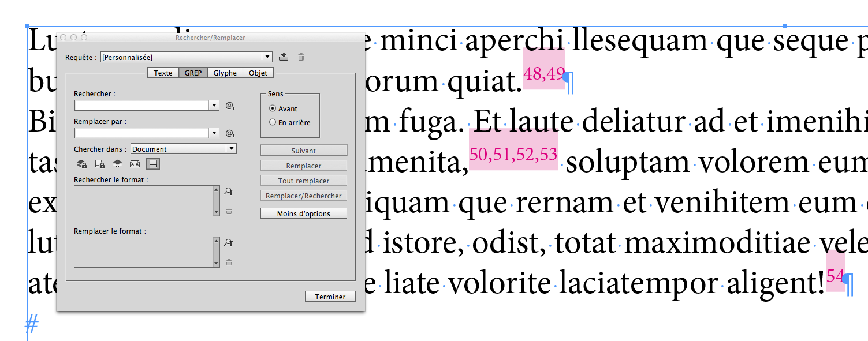Save the current query with the disk icon
Image resolution: width=868 pixels, height=341 pixels.
pos(283,57)
